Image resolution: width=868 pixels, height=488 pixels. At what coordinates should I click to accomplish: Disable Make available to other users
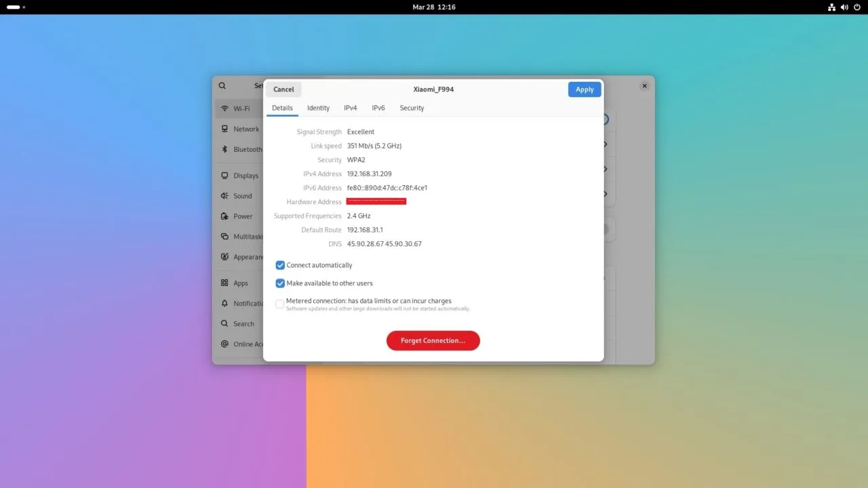click(x=280, y=283)
